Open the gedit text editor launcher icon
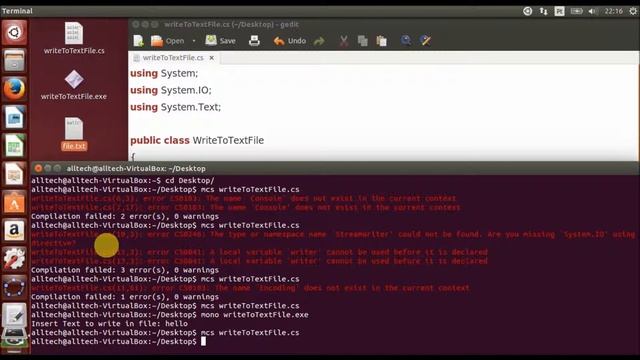640x360 pixels. tap(14, 315)
